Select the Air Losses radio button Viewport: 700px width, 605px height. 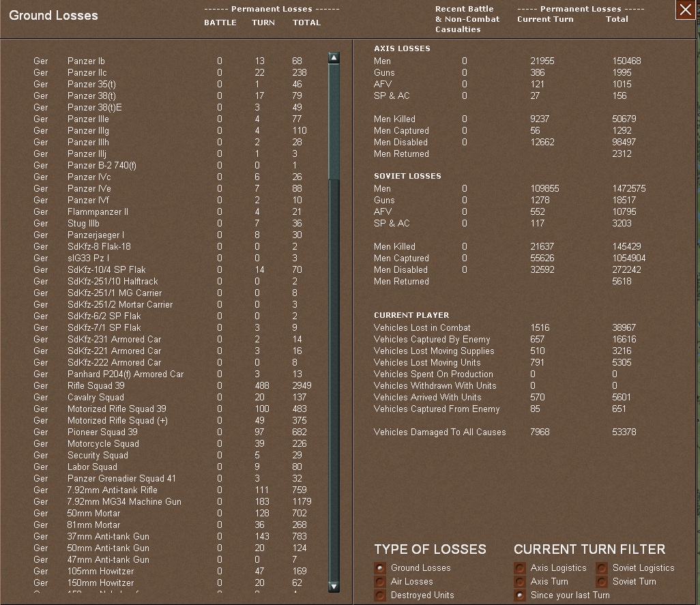pyautogui.click(x=380, y=582)
